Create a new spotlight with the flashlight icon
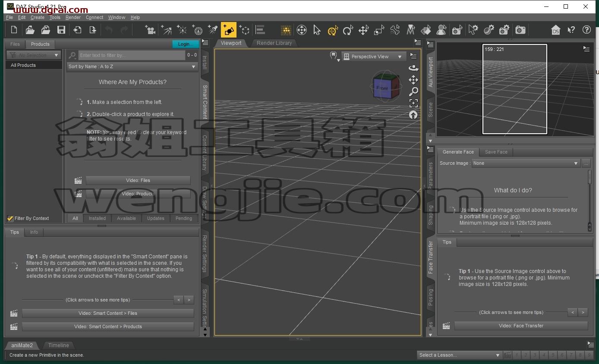Viewport: 599px width, 364px height. pyautogui.click(x=213, y=30)
